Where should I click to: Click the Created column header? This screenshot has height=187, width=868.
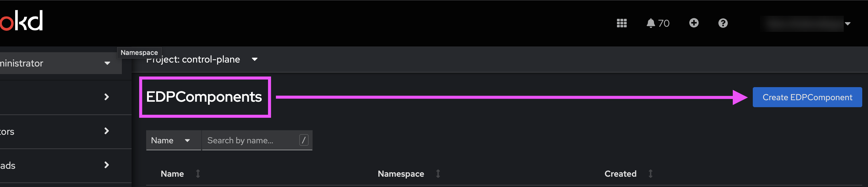[620, 174]
